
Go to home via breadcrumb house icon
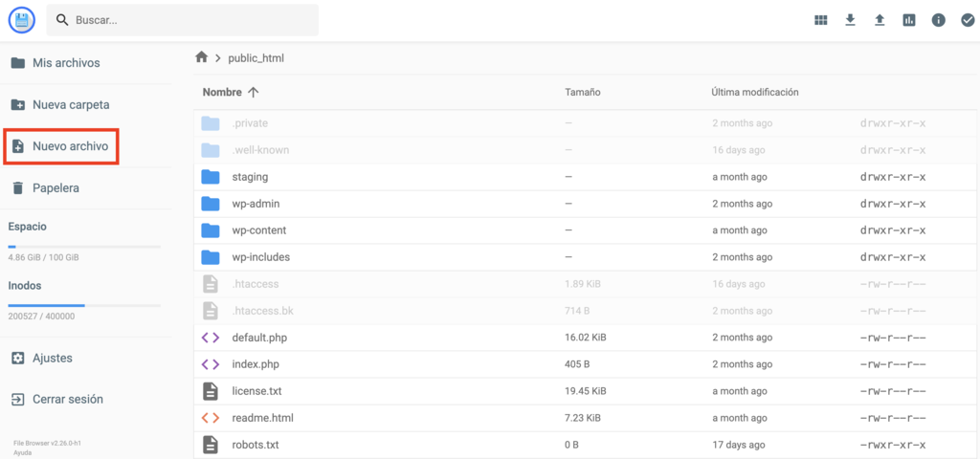pyautogui.click(x=201, y=57)
